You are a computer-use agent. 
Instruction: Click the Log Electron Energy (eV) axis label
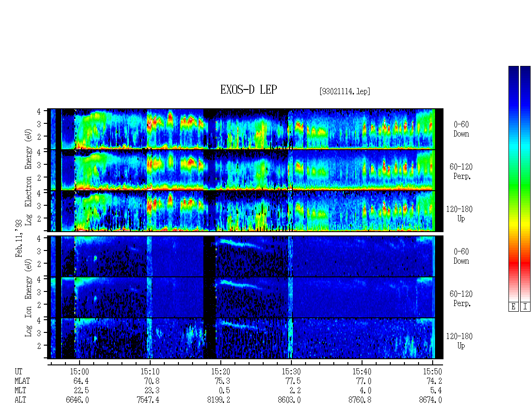(28, 177)
